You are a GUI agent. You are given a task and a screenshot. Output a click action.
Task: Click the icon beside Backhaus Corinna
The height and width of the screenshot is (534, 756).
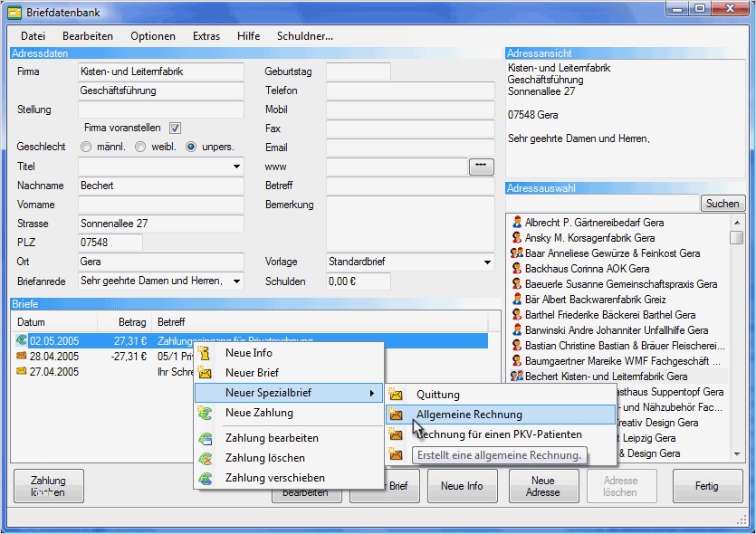pyautogui.click(x=517, y=269)
